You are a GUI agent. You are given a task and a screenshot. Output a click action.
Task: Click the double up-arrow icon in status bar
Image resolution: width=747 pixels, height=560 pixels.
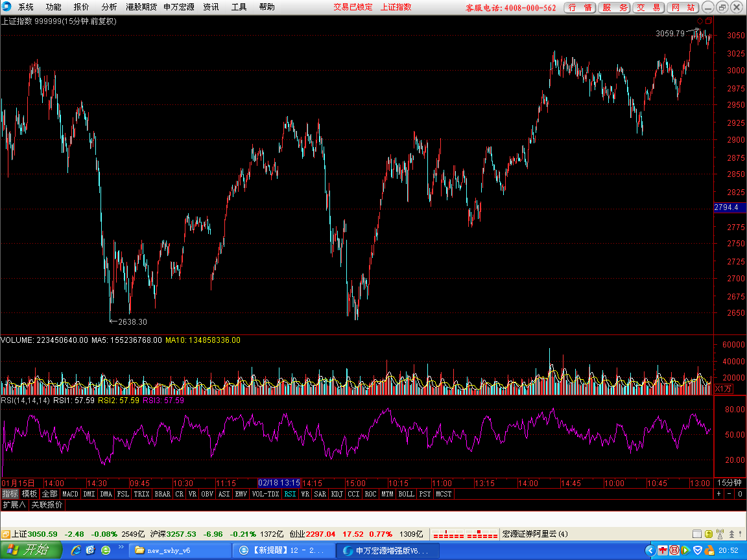(x=731, y=534)
